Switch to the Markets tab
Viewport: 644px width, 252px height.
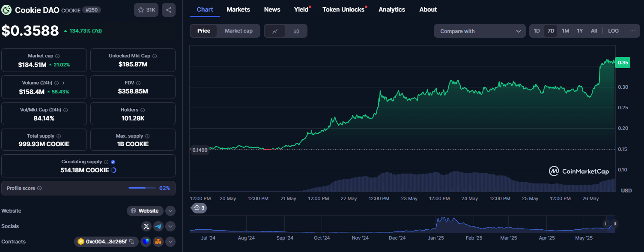[x=238, y=9]
